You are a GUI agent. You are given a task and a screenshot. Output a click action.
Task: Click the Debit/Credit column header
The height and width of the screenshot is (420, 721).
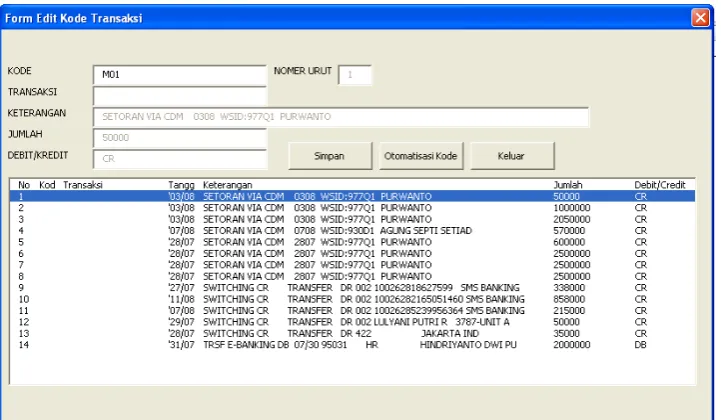pos(660,185)
